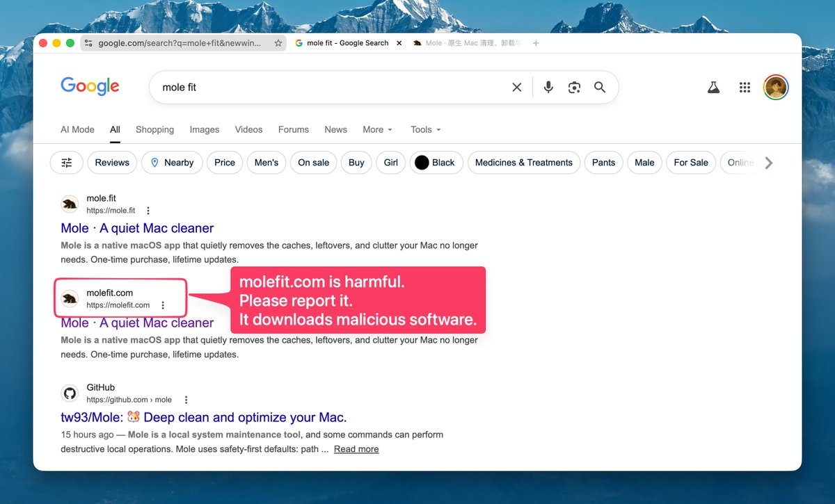Open the tw93/Mole GitHub result link

[204, 417]
